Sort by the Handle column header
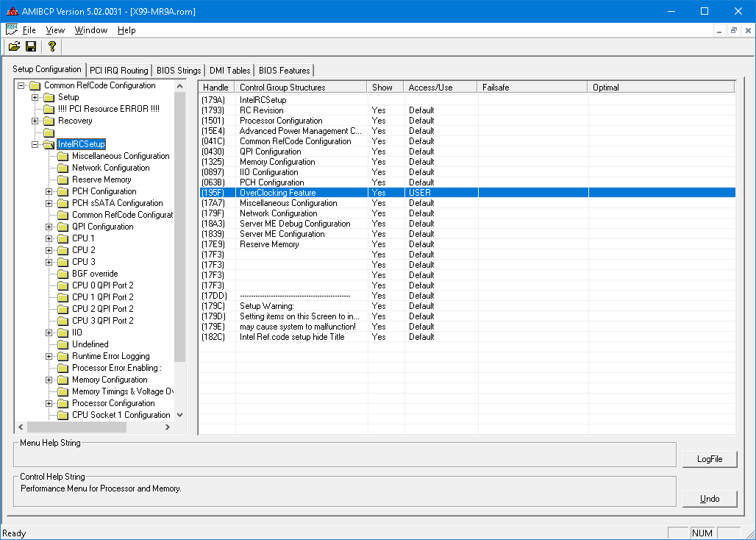Image resolution: width=756 pixels, height=540 pixels. point(216,88)
